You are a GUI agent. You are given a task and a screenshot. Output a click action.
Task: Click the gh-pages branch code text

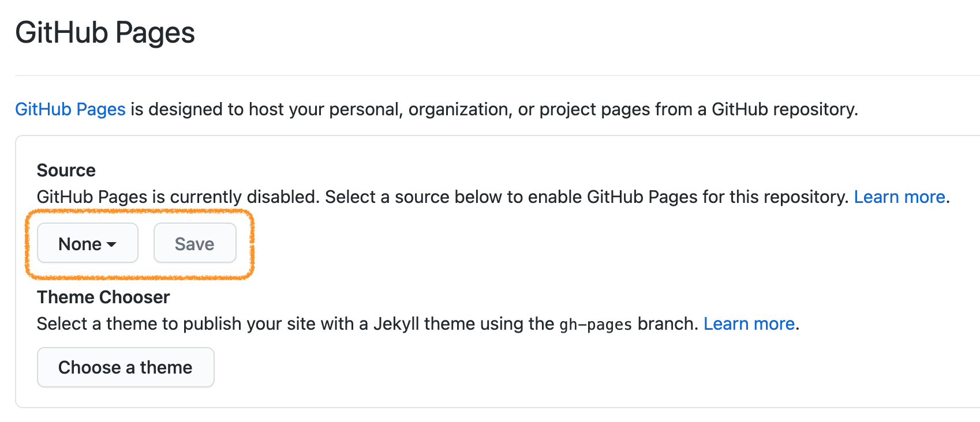coord(595,325)
